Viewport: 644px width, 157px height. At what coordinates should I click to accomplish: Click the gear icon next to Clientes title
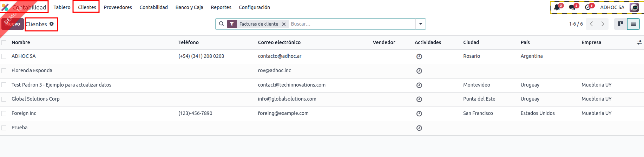[52, 24]
